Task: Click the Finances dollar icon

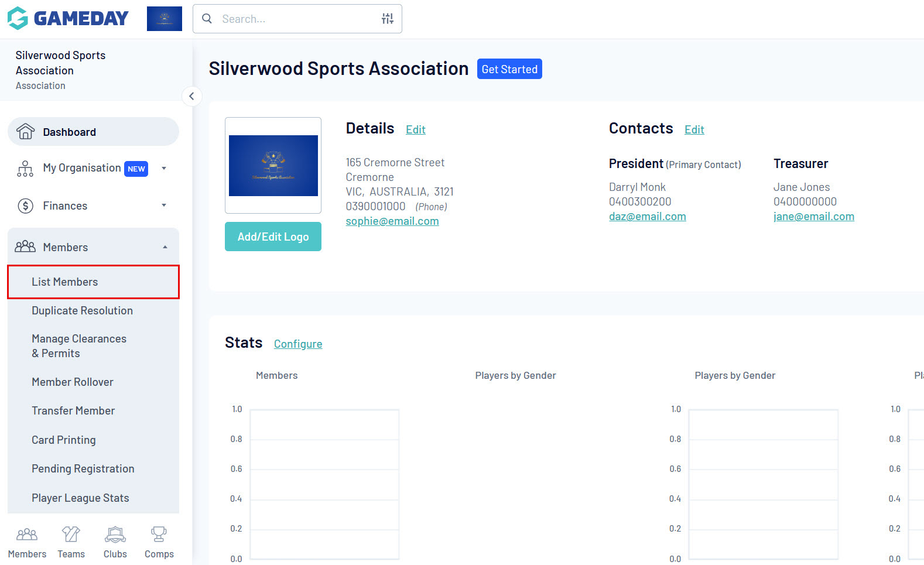Action: (25, 206)
